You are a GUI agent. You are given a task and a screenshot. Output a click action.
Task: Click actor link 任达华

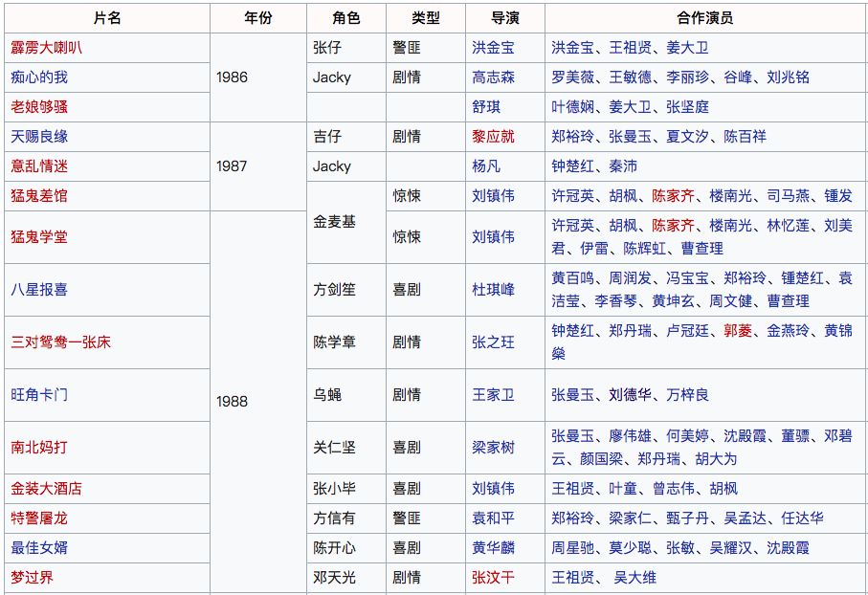802,518
